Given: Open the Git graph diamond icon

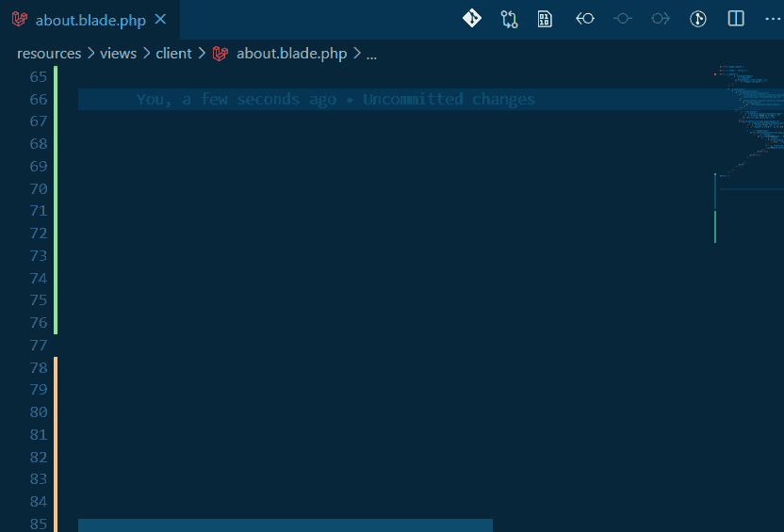Looking at the screenshot, I should [471, 19].
